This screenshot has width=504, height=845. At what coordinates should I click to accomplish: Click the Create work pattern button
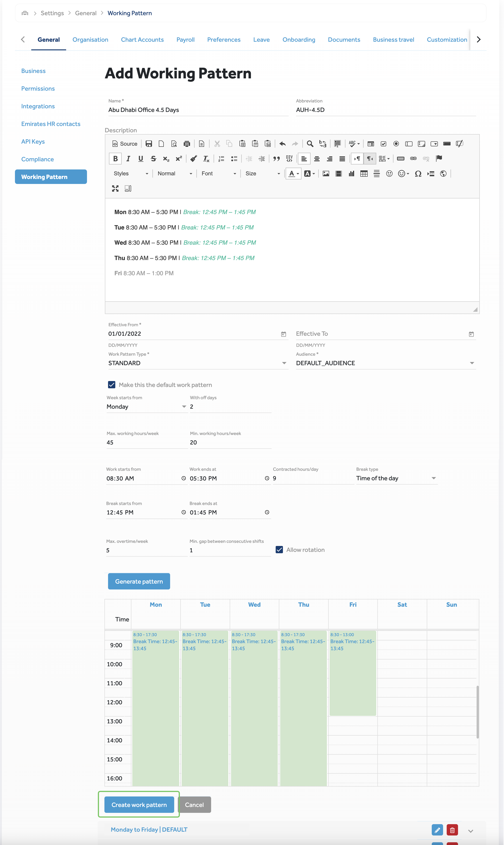[x=139, y=805]
